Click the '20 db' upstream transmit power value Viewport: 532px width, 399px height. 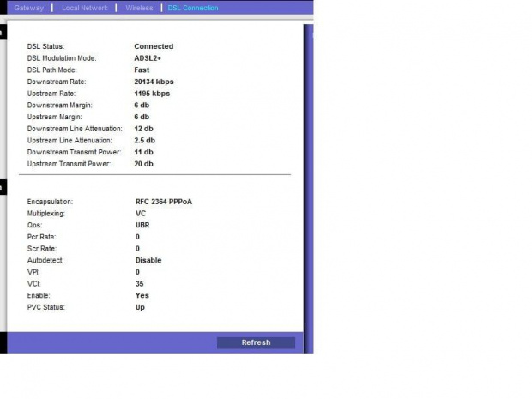point(143,164)
